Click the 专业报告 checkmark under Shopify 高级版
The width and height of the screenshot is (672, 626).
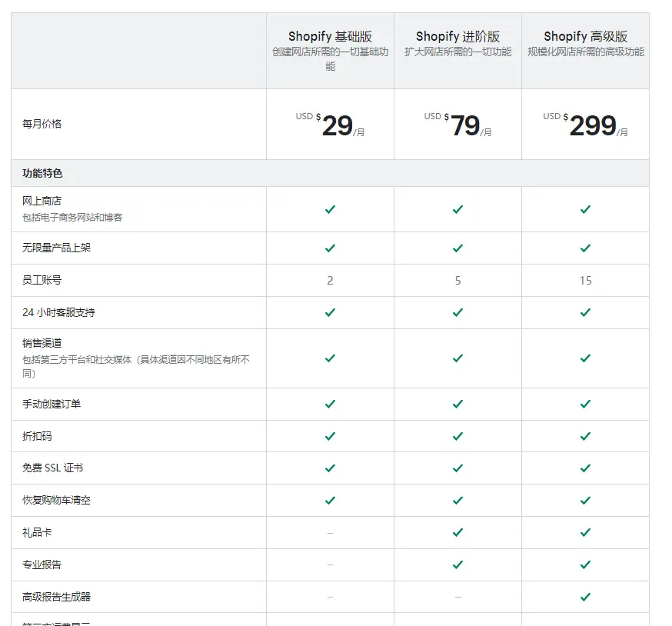pos(585,564)
